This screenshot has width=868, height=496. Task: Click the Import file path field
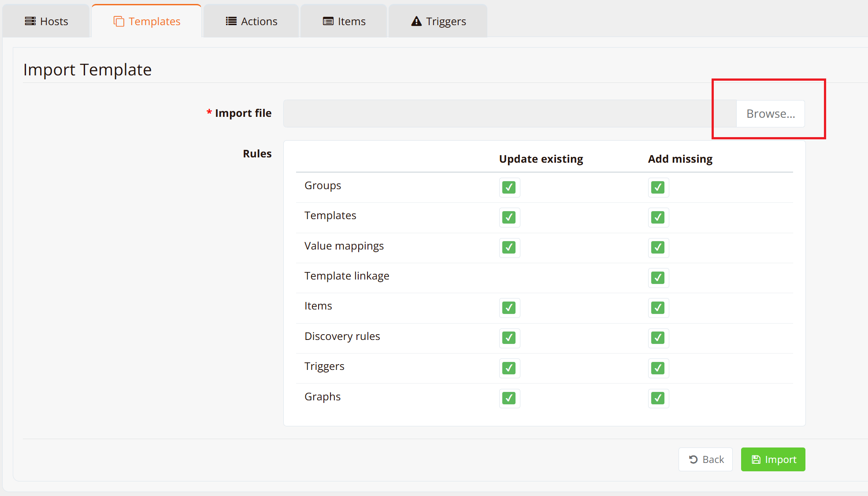click(510, 114)
